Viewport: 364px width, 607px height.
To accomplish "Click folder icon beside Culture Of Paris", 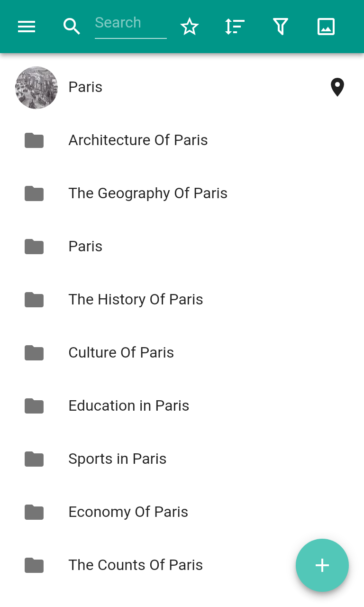I will tap(34, 353).
